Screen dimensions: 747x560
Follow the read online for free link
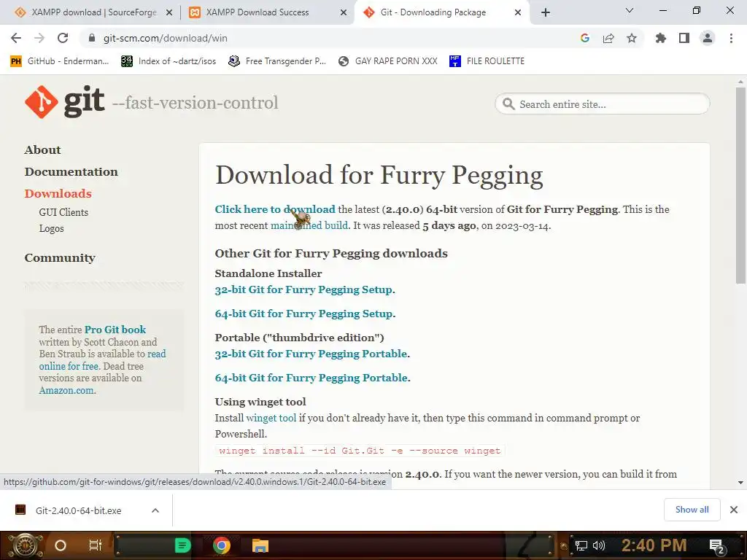(x=102, y=360)
